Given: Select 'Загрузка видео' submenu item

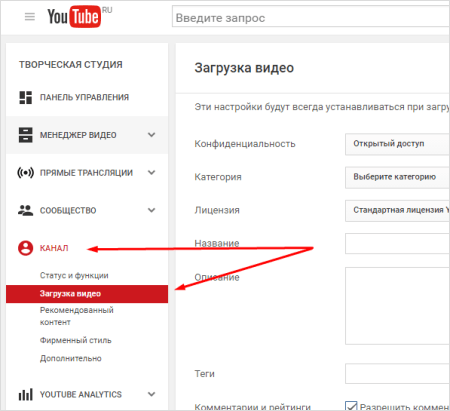Looking at the screenshot, I should pyautogui.click(x=87, y=294).
